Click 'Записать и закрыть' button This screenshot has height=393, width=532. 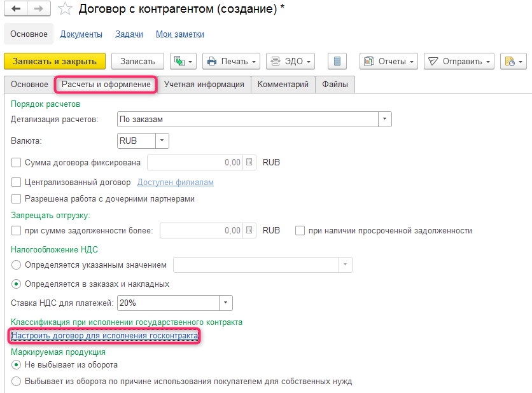pos(55,61)
